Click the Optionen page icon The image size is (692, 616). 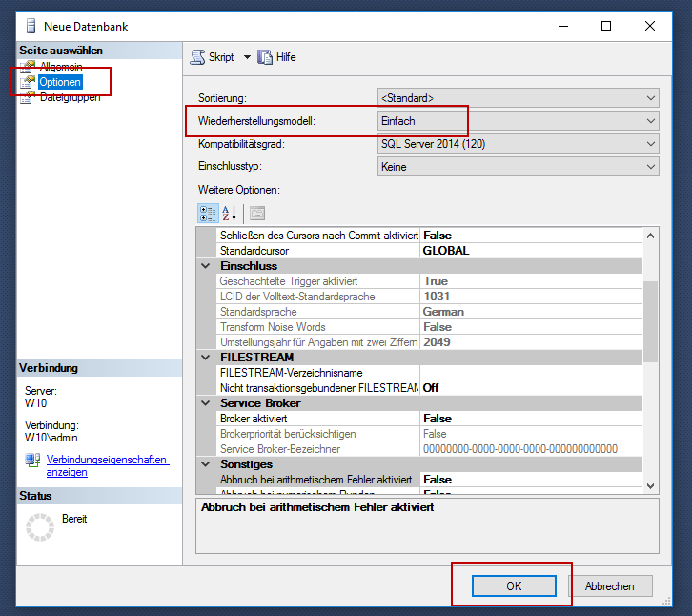pyautogui.click(x=29, y=83)
